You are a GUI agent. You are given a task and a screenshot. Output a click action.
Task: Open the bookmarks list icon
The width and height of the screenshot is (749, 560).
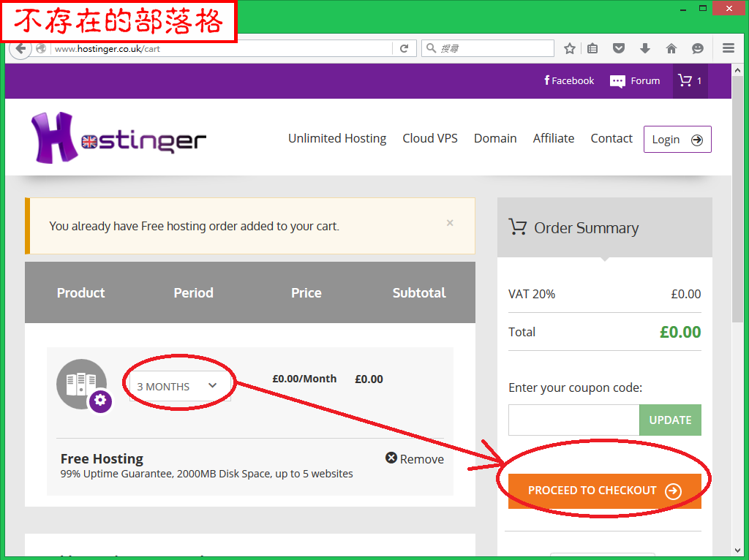592,48
